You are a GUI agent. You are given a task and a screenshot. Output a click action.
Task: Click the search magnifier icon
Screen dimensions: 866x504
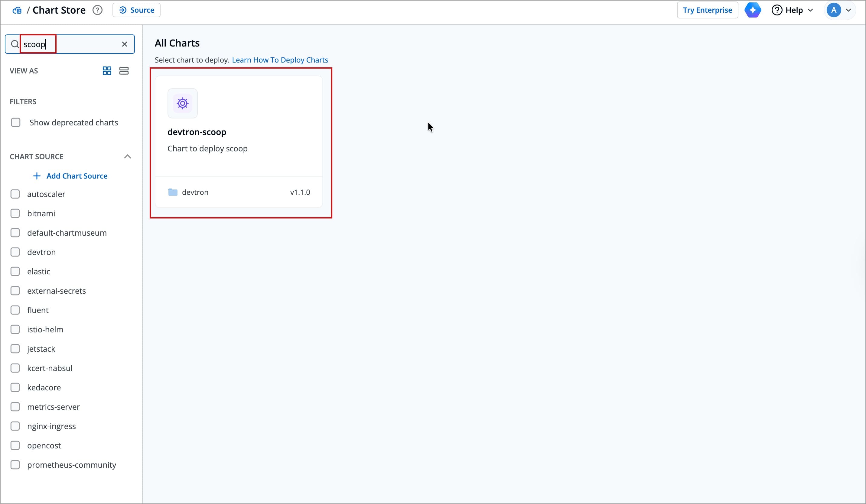point(15,44)
